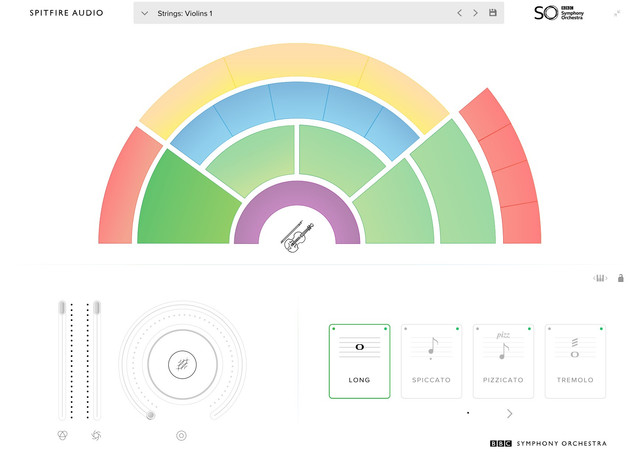Open the 'Strings: Violins 1' preset selector
Screen dimensions: 640x452
click(318, 13)
